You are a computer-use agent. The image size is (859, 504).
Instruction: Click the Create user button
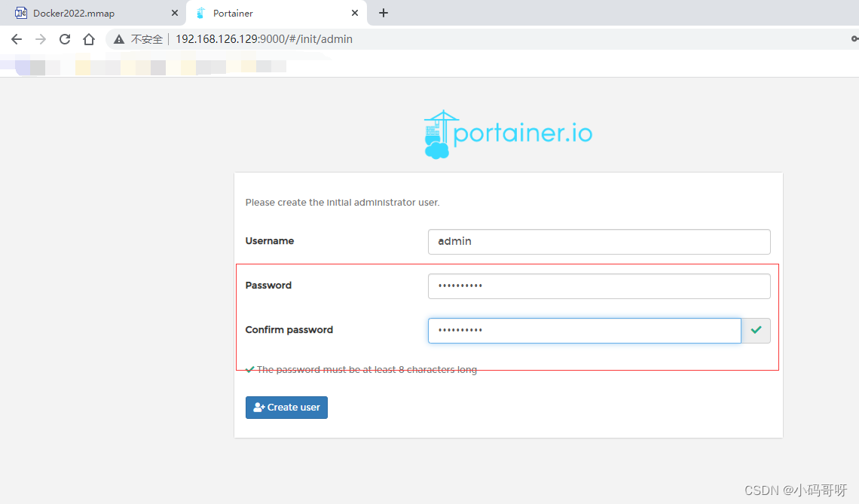point(286,408)
